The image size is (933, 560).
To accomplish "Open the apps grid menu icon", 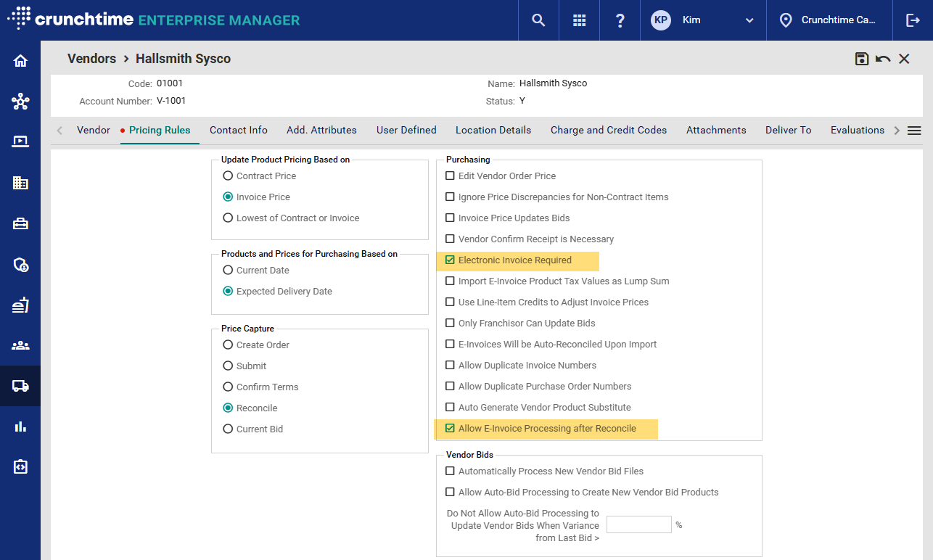I will 579,20.
